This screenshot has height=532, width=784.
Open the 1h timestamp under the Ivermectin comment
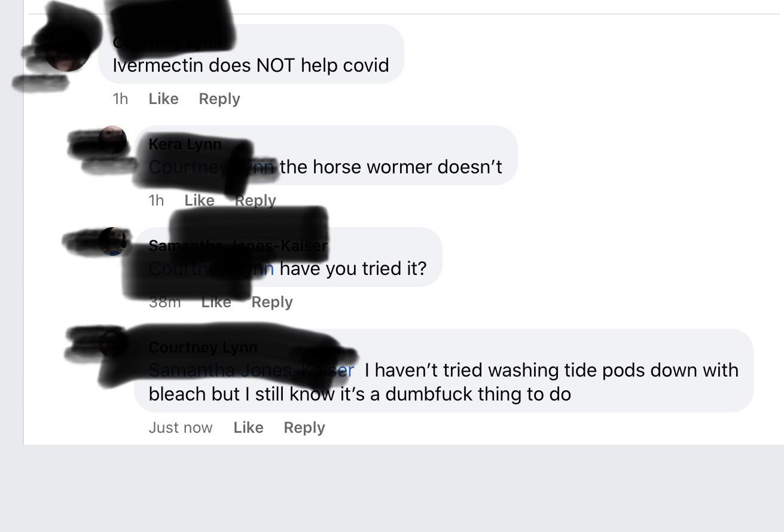click(120, 99)
